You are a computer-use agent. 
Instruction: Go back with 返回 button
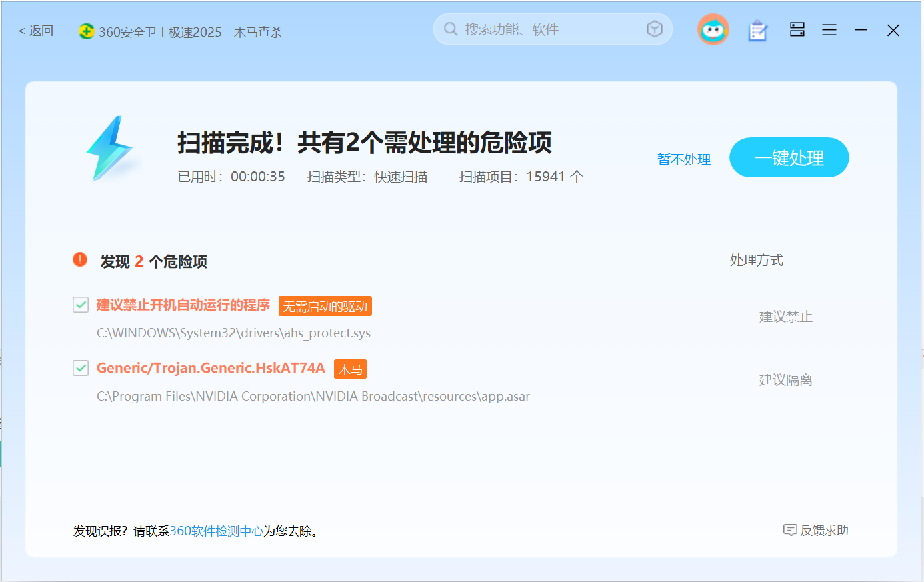coord(36,31)
